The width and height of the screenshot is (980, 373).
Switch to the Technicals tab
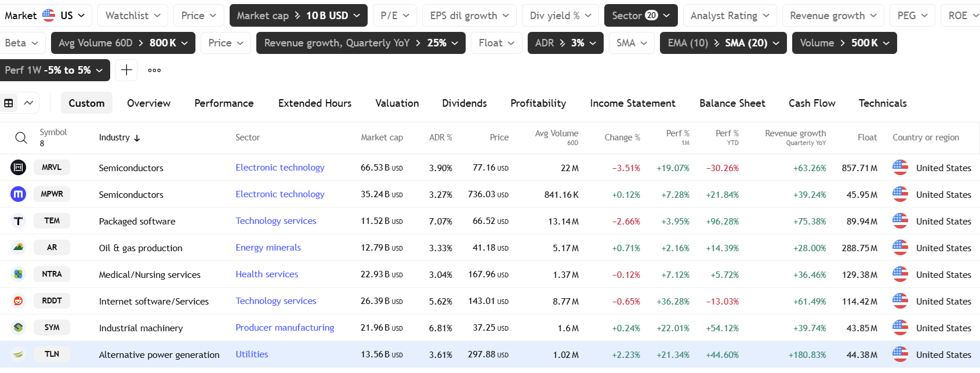883,103
